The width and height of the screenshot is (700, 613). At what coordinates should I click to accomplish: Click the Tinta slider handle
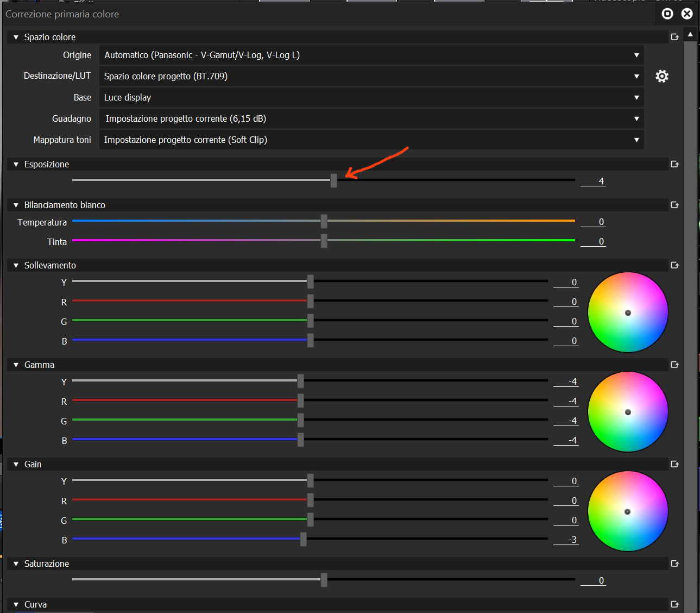point(324,241)
